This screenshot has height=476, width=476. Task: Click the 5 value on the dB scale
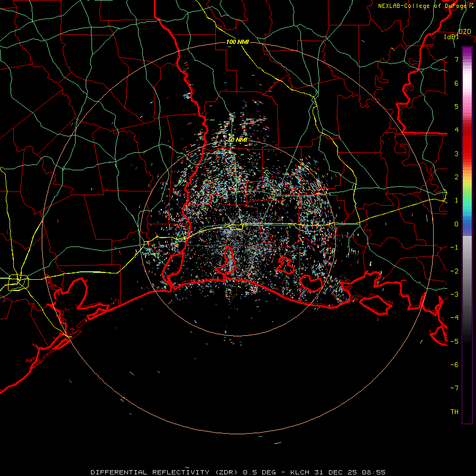pyautogui.click(x=456, y=106)
